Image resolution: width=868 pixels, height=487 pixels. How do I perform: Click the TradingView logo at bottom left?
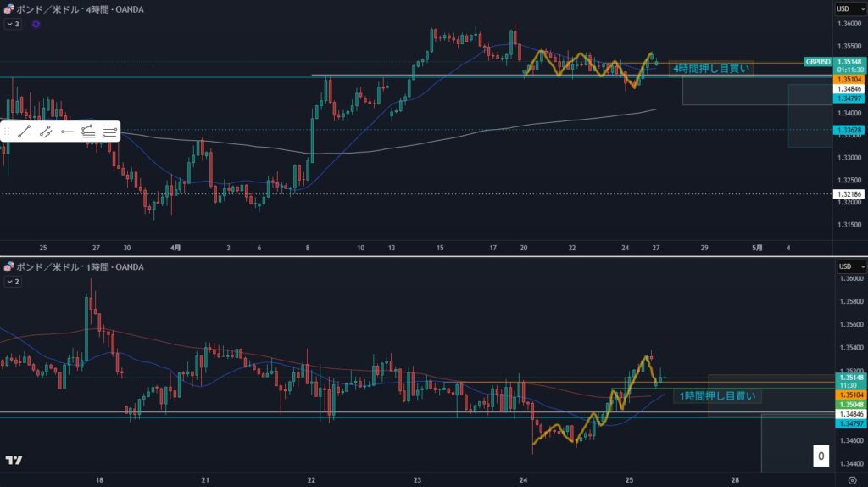click(13, 460)
